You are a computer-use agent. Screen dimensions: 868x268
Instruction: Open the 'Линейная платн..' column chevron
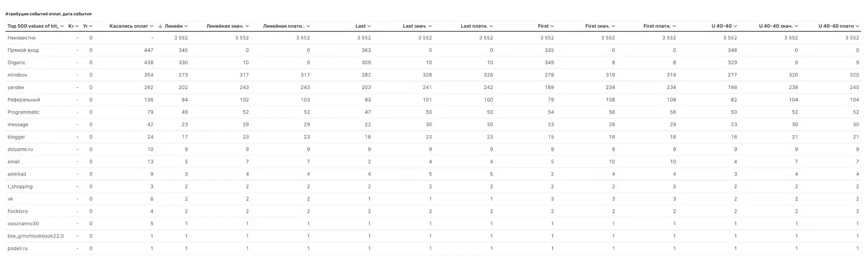pyautogui.click(x=308, y=26)
